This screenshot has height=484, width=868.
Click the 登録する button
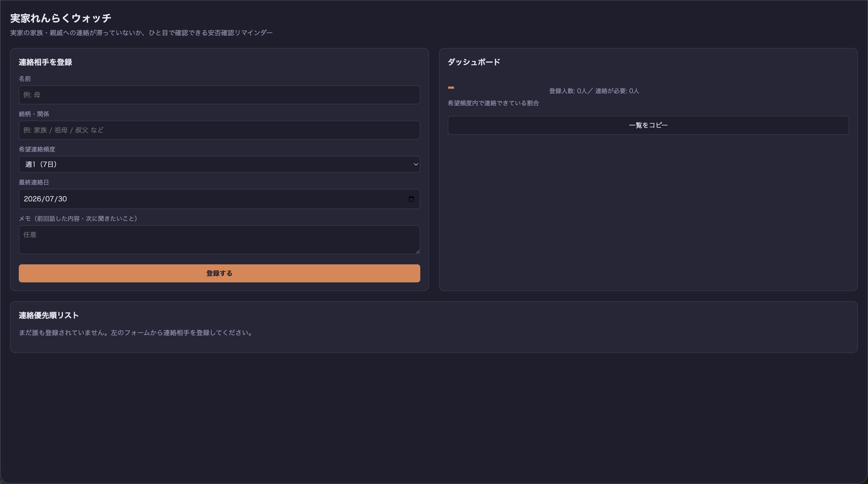[219, 273]
